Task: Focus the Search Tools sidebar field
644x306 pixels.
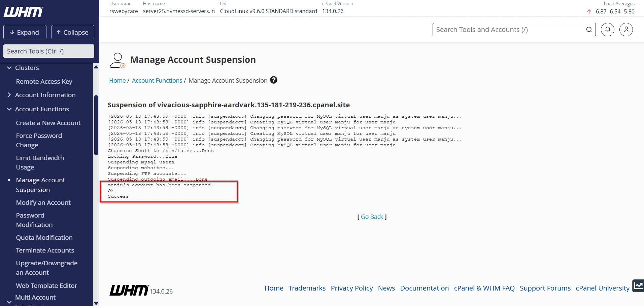Action: (49, 51)
